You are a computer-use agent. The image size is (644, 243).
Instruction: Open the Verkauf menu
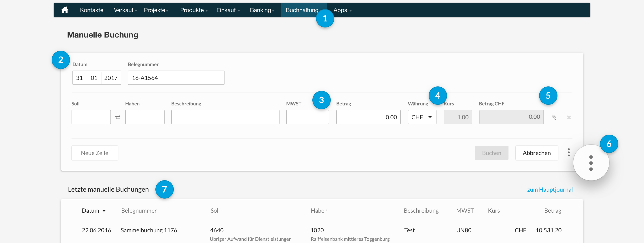pyautogui.click(x=125, y=10)
